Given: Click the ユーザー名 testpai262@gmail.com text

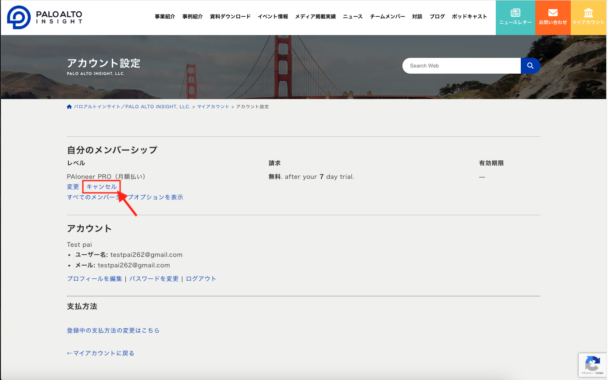Looking at the screenshot, I should click(x=128, y=255).
